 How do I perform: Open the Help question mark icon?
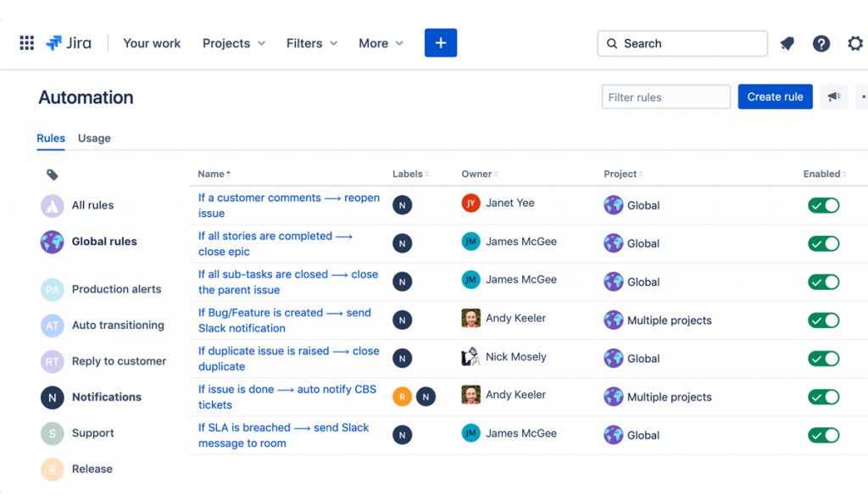click(821, 43)
